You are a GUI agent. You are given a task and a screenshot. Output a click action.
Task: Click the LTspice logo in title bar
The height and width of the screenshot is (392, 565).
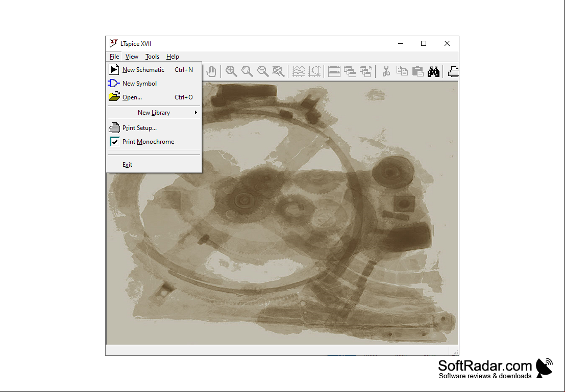[x=113, y=43]
